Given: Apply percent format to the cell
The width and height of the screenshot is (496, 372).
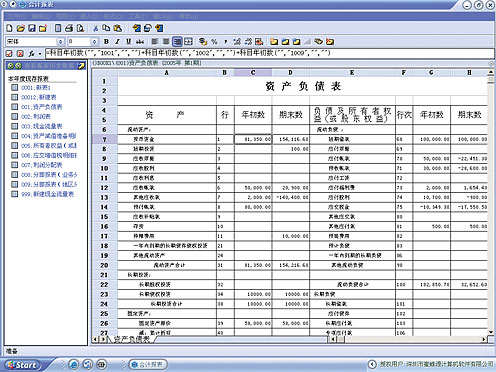Looking at the screenshot, I should pos(214,42).
